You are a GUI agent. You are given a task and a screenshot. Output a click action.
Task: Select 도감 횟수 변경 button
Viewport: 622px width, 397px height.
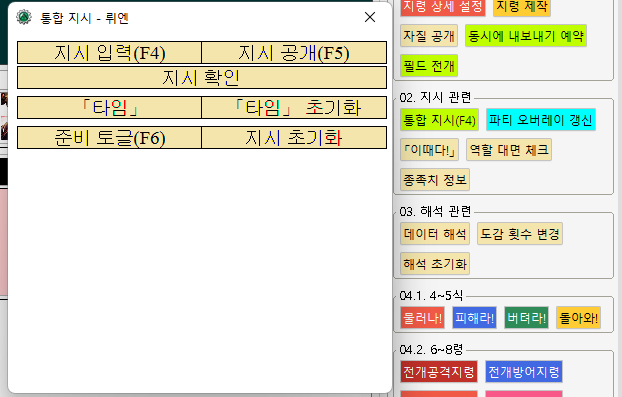520,234
